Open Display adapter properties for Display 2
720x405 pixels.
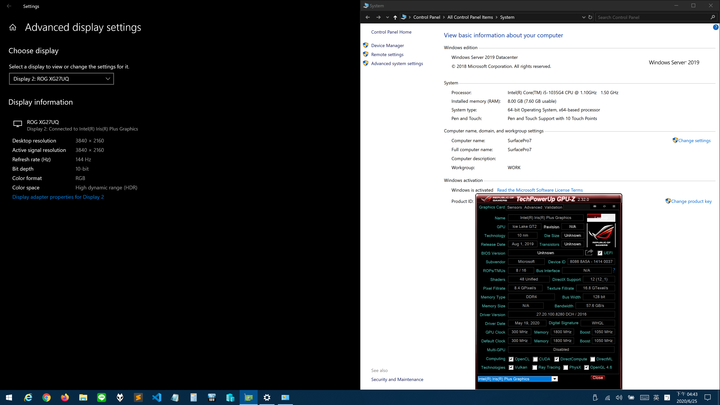click(x=58, y=197)
